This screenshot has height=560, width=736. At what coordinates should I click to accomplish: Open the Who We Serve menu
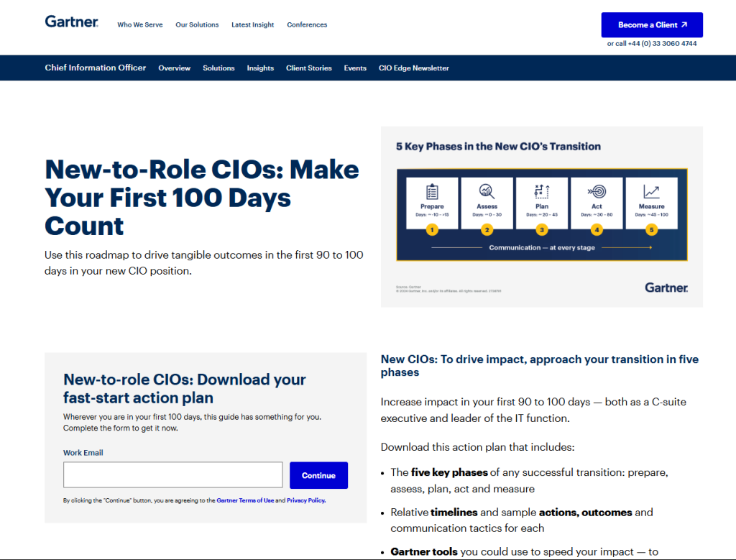click(140, 25)
